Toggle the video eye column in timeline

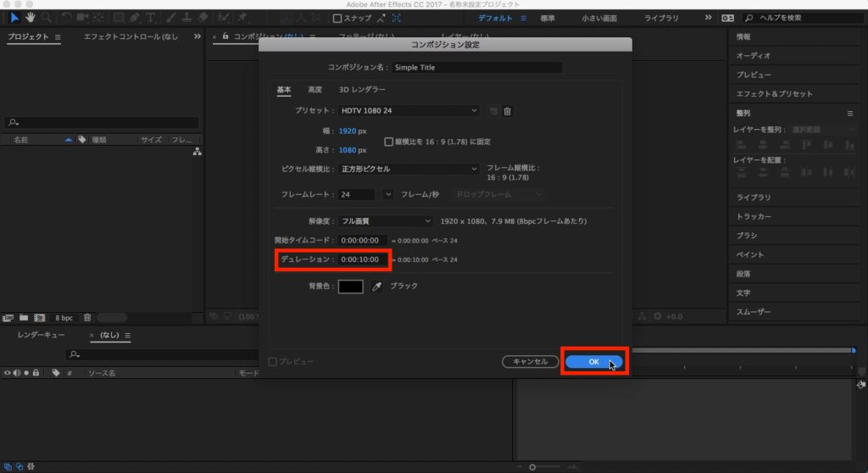(7, 373)
